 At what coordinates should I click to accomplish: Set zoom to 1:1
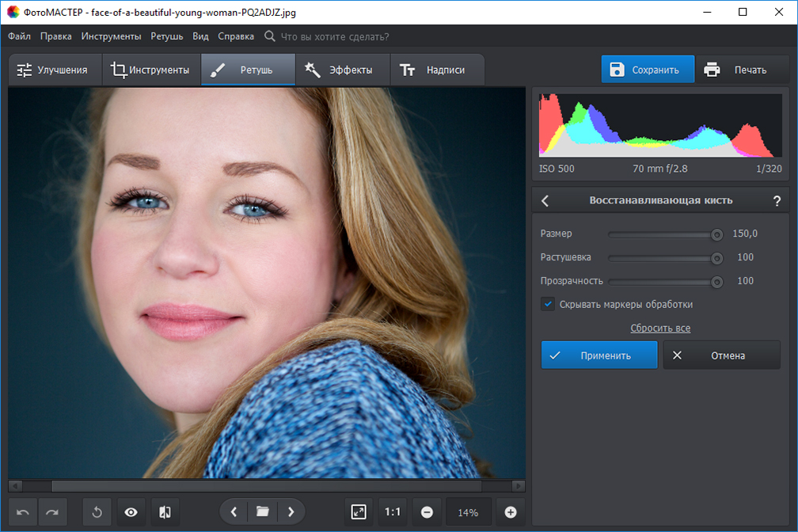tap(393, 512)
